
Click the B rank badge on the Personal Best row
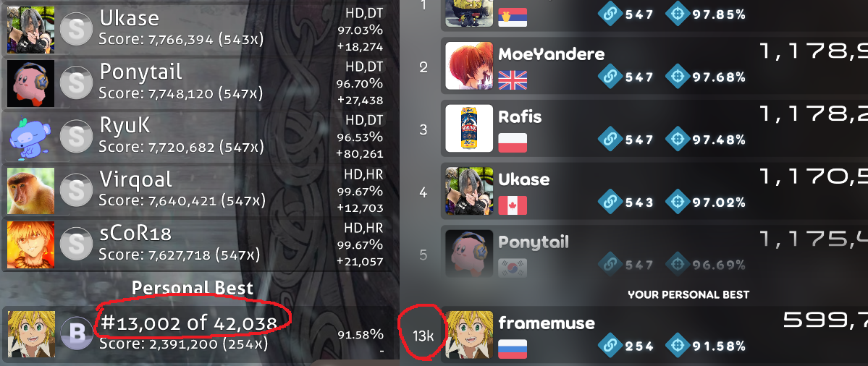point(76,333)
